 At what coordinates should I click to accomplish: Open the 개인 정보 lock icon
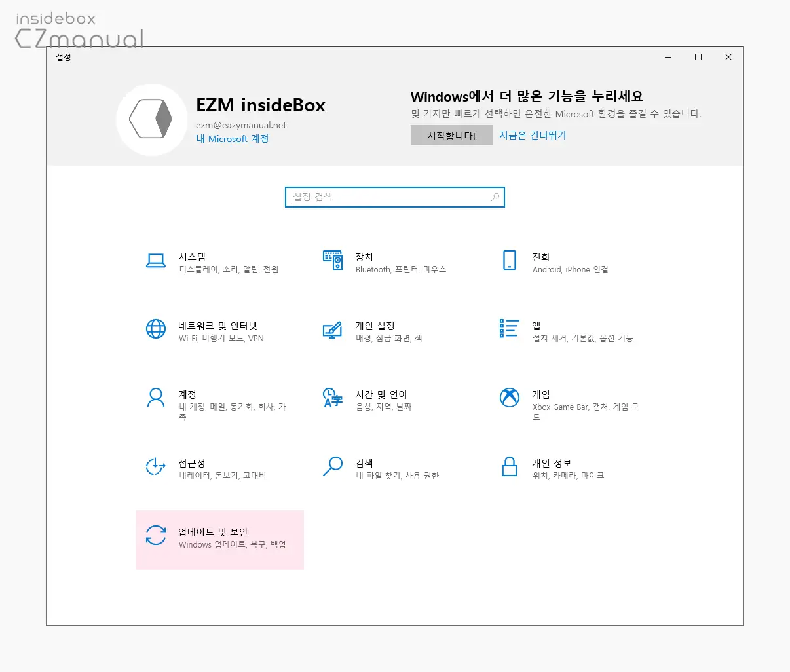click(x=510, y=466)
